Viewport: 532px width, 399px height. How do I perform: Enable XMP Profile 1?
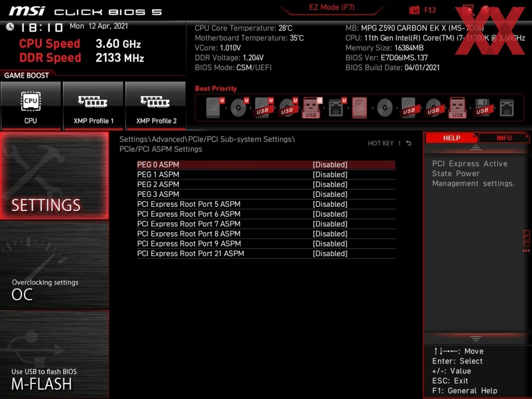pyautogui.click(x=93, y=105)
